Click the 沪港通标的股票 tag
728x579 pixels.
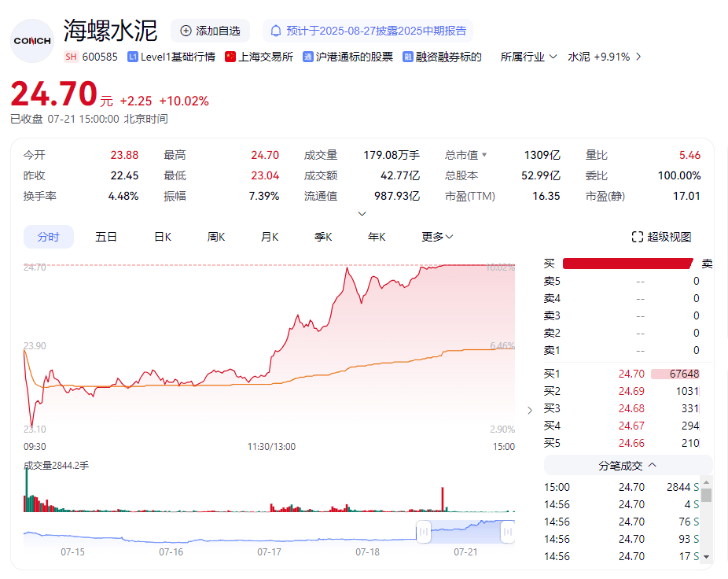tap(355, 57)
